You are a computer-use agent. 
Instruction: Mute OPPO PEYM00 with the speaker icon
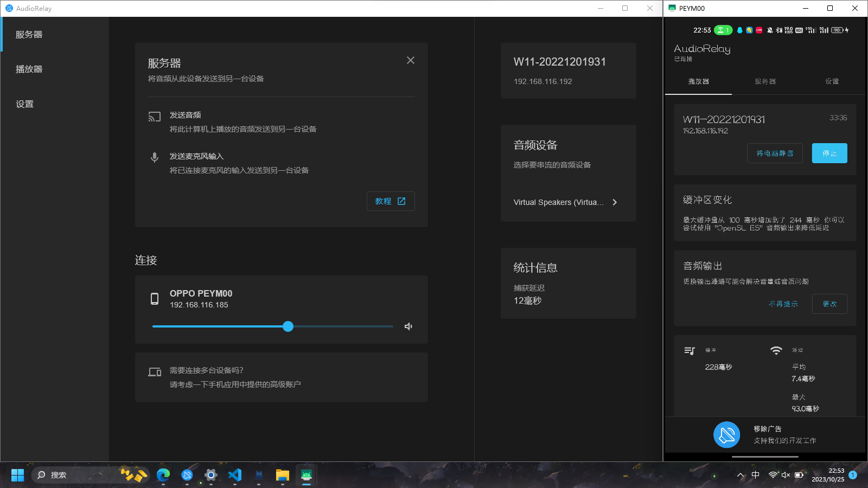pyautogui.click(x=409, y=326)
